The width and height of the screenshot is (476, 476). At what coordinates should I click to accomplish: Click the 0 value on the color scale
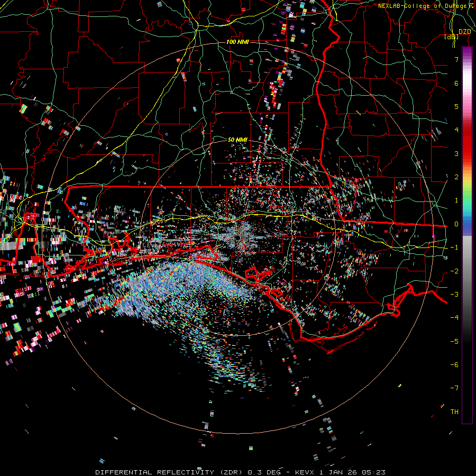point(456,224)
